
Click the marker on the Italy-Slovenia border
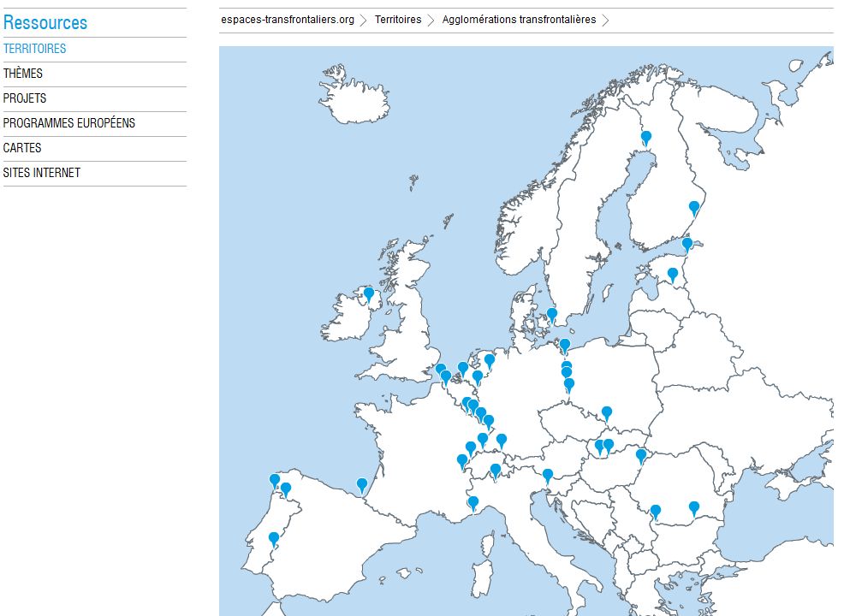pyautogui.click(x=548, y=476)
